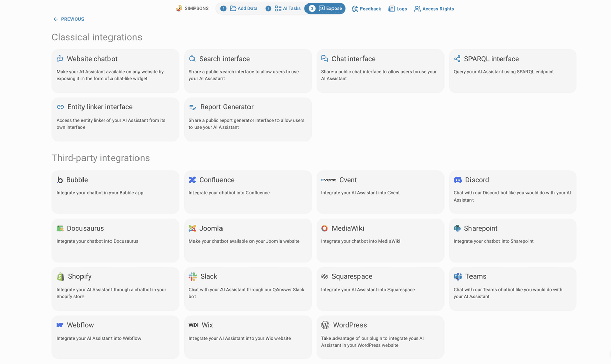Click the Wix website description text
The image size is (611, 364).
240,338
